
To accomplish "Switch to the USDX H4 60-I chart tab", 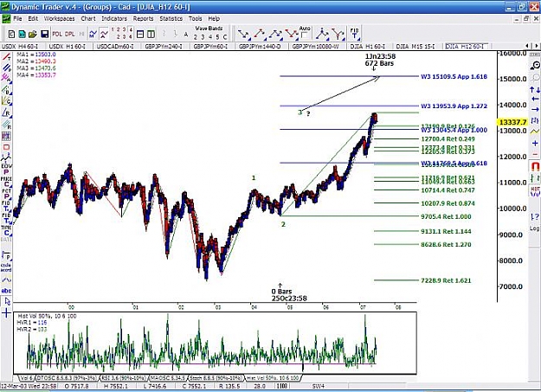I will click(20, 46).
